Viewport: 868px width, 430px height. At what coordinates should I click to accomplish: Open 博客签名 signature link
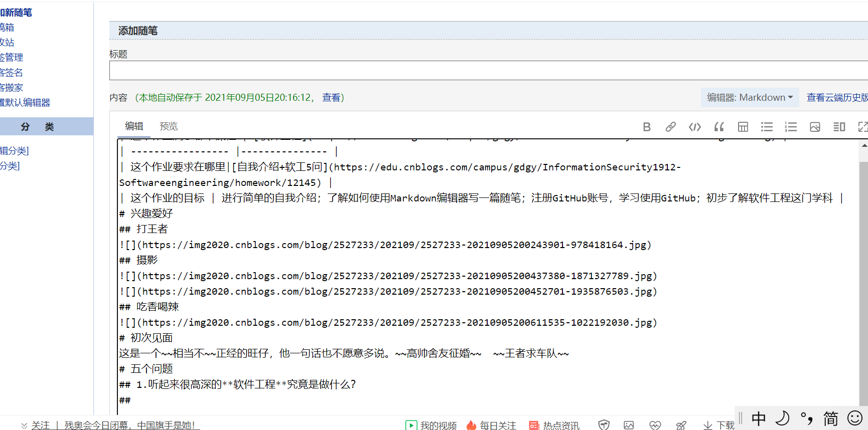(12, 73)
